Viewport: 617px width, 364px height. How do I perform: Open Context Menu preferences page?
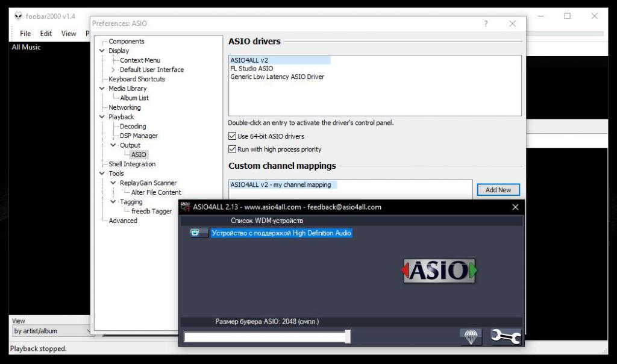(140, 60)
